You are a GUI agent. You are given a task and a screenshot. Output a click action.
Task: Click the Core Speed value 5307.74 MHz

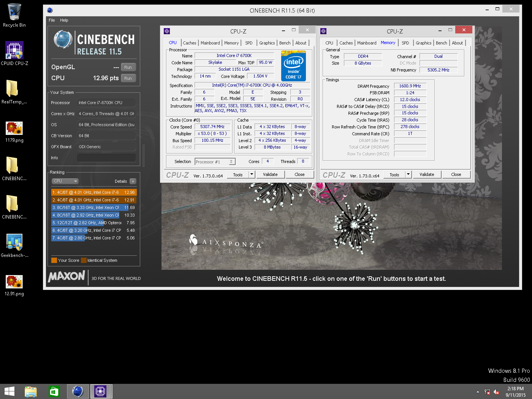point(212,127)
